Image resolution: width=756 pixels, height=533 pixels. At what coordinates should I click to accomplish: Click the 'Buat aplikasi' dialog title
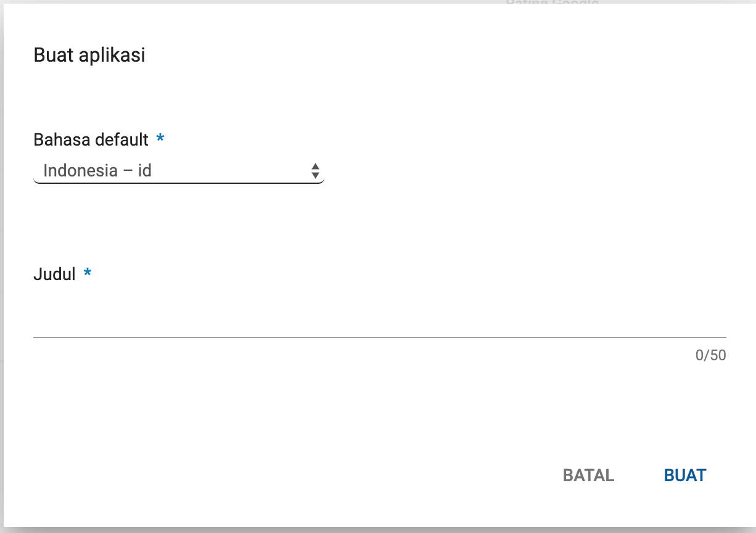(89, 55)
